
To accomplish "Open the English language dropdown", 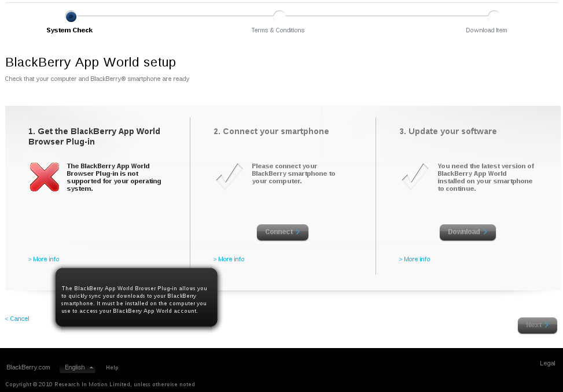I will click(x=79, y=368).
